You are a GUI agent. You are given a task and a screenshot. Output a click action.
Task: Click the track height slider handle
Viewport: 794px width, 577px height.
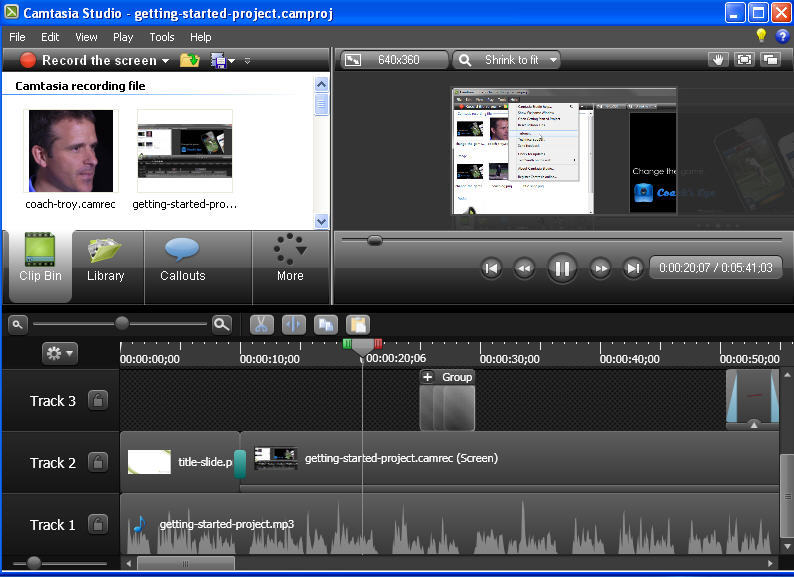34,563
